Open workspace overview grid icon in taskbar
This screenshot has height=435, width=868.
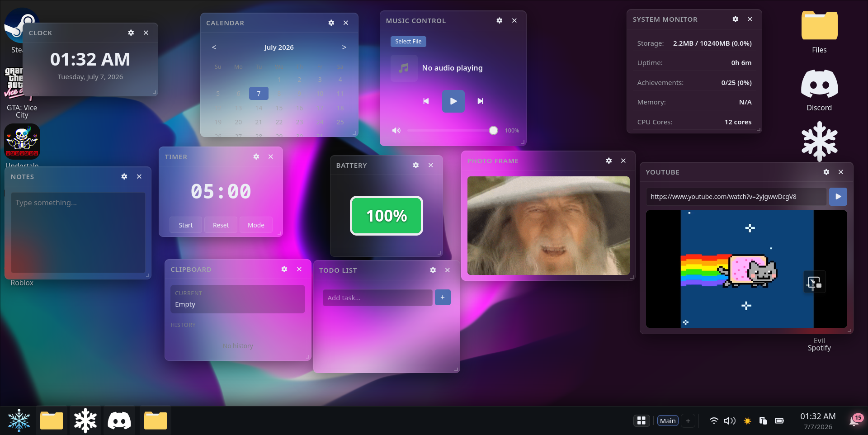[x=642, y=421]
